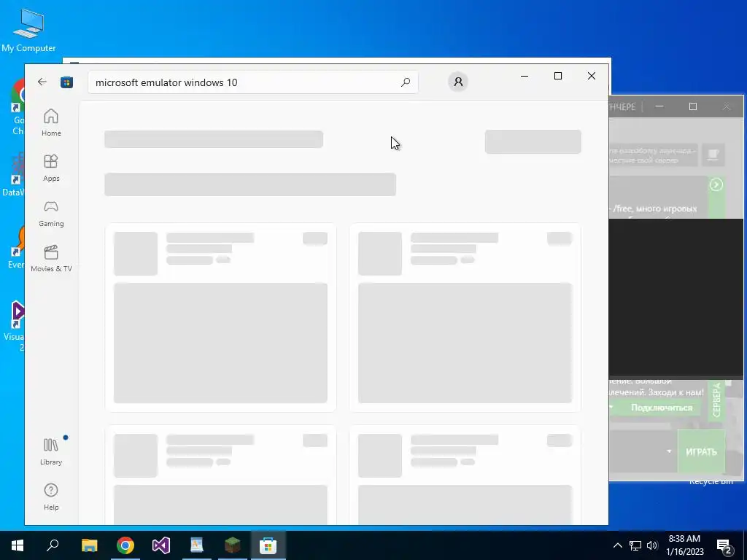Go back with the Store's back arrow
This screenshot has width=747, height=560.
coord(42,82)
